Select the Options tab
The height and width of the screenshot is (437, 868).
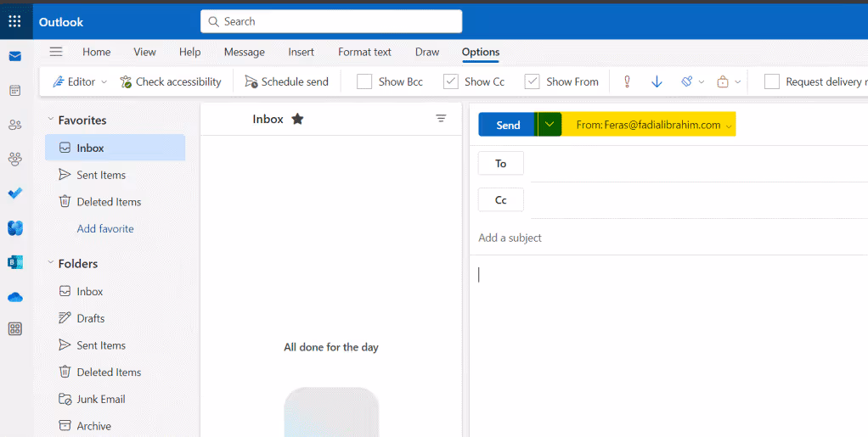[481, 52]
